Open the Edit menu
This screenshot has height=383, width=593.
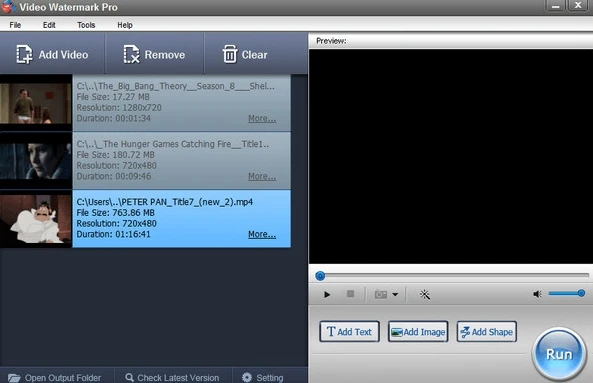(x=49, y=25)
